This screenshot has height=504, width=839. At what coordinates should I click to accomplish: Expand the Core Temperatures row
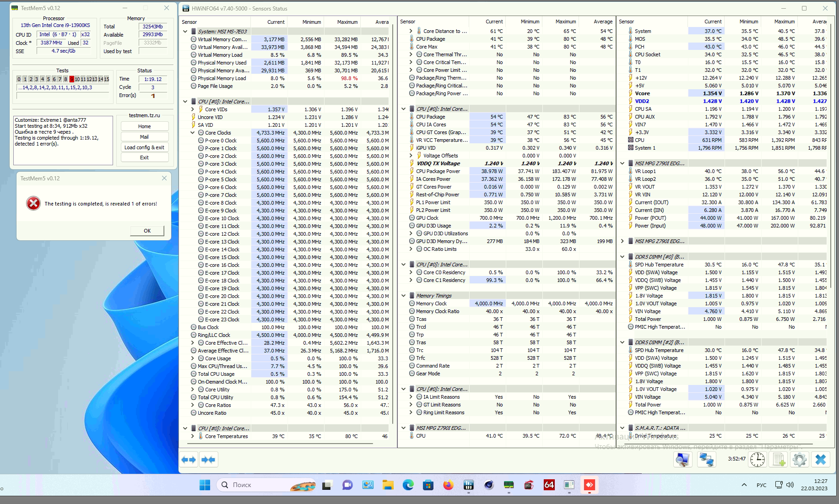(x=193, y=436)
